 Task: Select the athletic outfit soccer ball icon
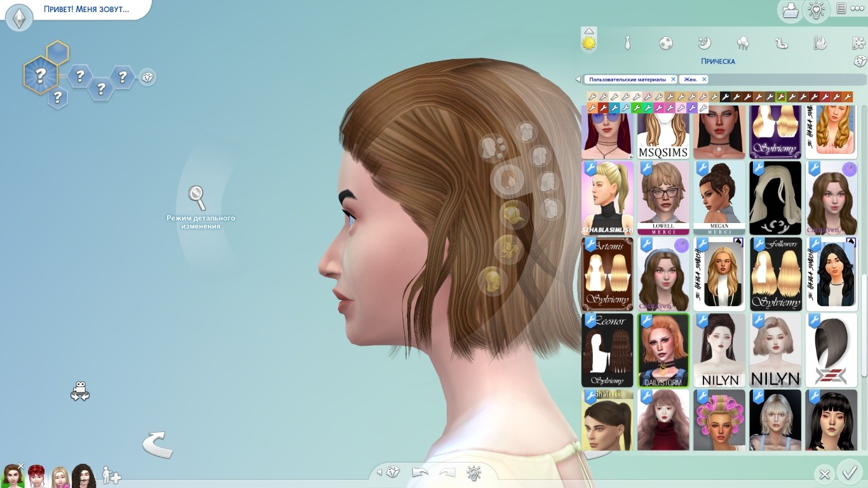pos(665,43)
